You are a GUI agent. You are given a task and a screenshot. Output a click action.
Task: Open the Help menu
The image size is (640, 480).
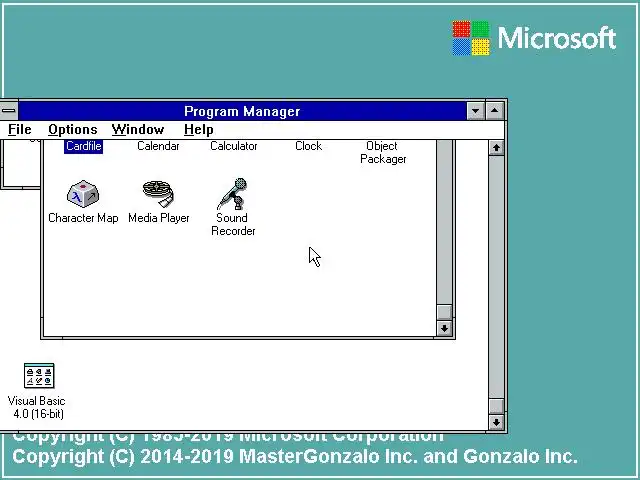198,130
